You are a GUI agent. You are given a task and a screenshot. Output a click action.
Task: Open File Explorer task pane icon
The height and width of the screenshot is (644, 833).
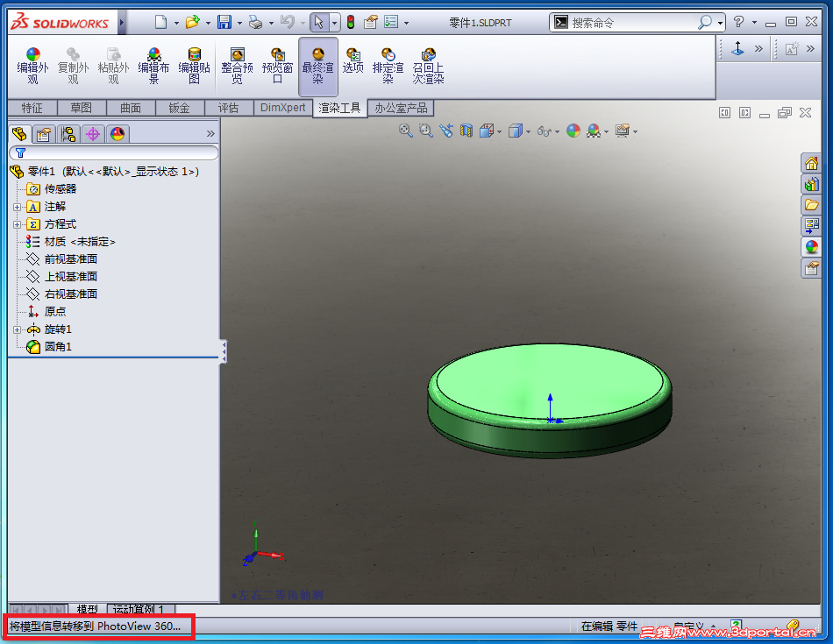pos(811,204)
